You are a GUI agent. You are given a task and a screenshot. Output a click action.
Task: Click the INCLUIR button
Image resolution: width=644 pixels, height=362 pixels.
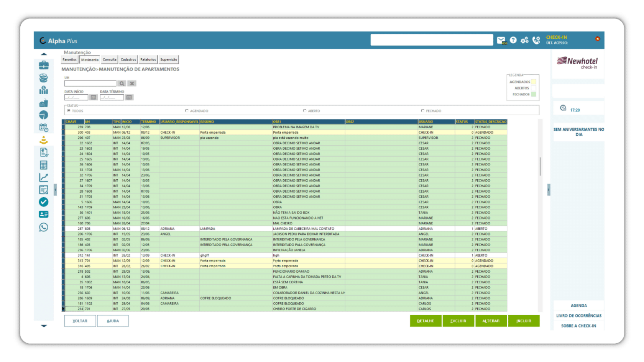pos(524,321)
